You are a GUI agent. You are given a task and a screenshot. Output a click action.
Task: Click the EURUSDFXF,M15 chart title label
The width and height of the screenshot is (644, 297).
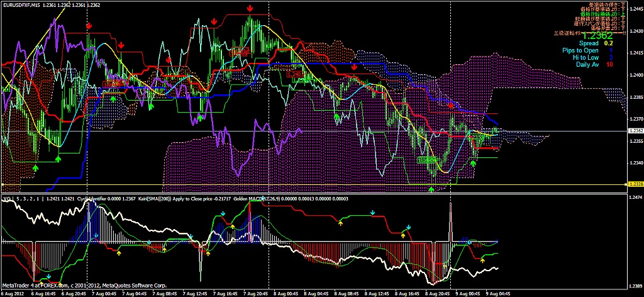(23, 4)
